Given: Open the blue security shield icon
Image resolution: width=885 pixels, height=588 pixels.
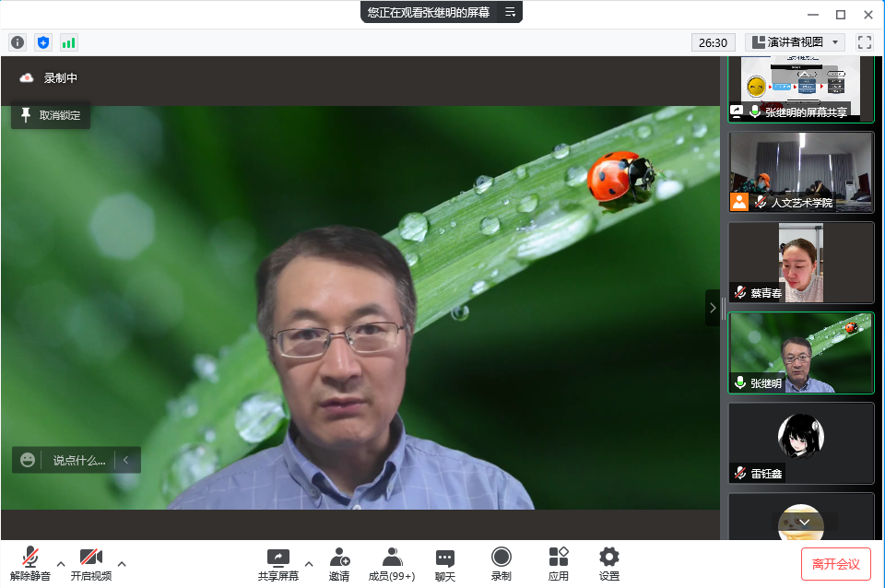Looking at the screenshot, I should click(x=43, y=42).
